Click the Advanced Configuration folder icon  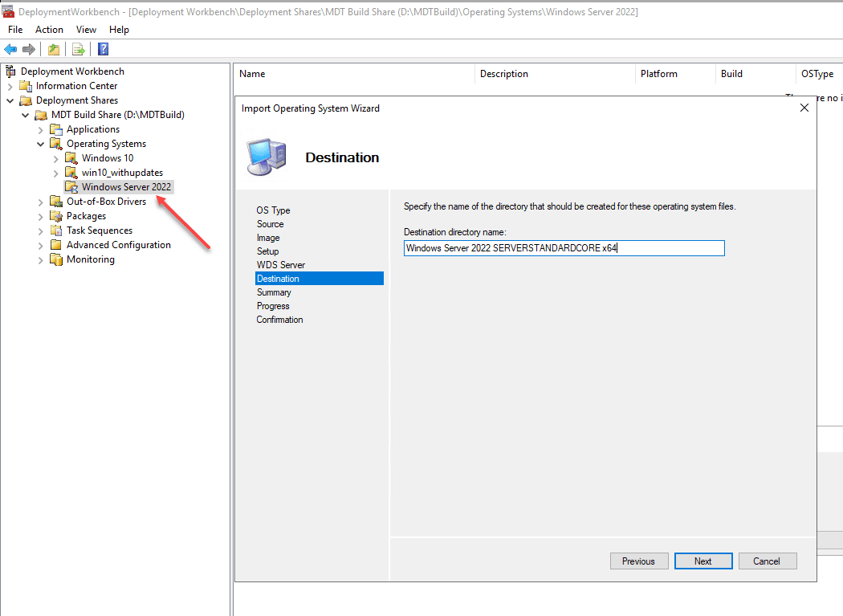(56, 245)
